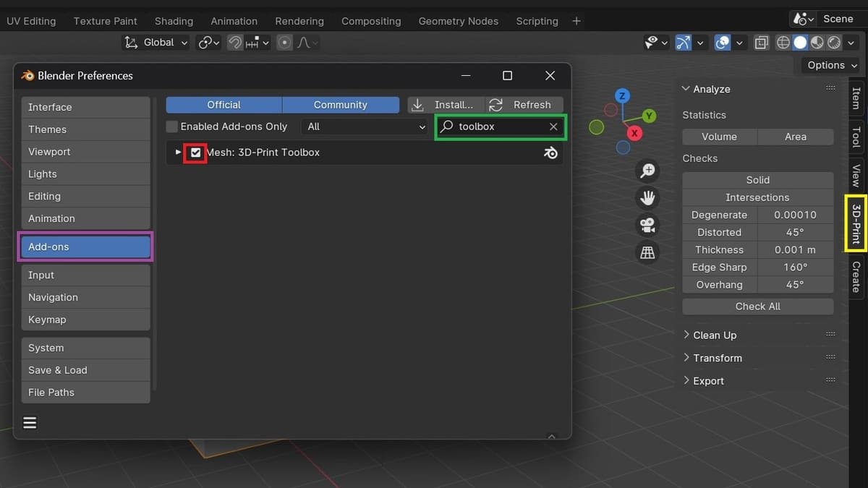The image size is (868, 488).
Task: Adjust the Overhang angle 45° field
Action: pos(795,285)
